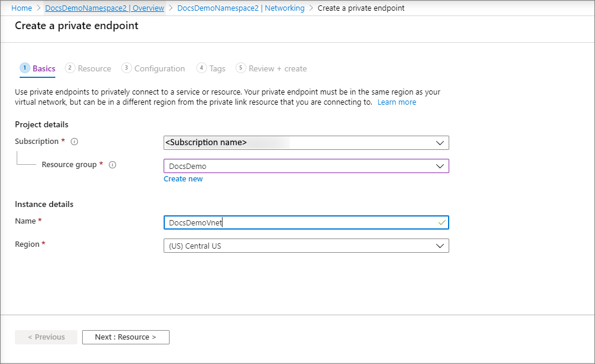Image resolution: width=595 pixels, height=364 pixels.
Task: Switch to the Configuration tab
Action: pyautogui.click(x=159, y=69)
